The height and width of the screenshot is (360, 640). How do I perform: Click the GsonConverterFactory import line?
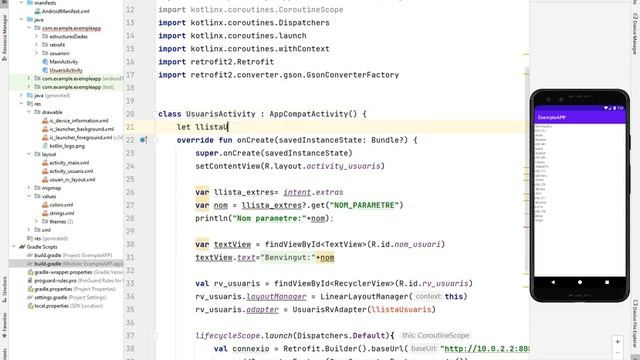point(279,75)
